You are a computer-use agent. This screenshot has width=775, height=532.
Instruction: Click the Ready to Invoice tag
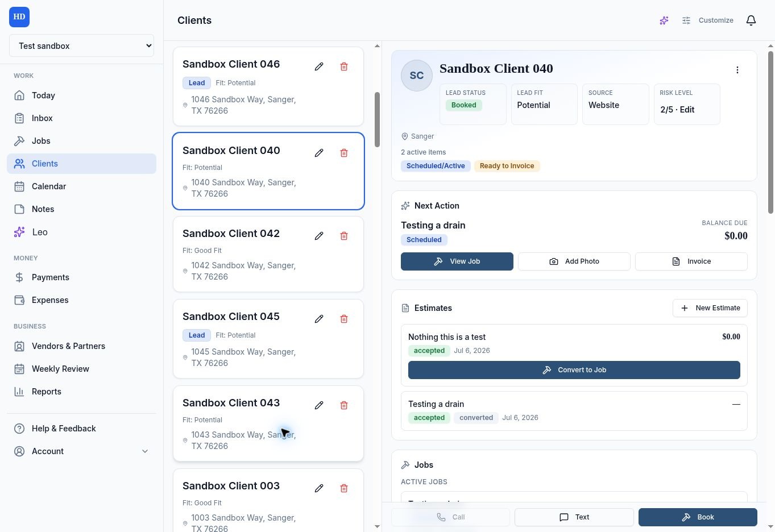(x=507, y=166)
